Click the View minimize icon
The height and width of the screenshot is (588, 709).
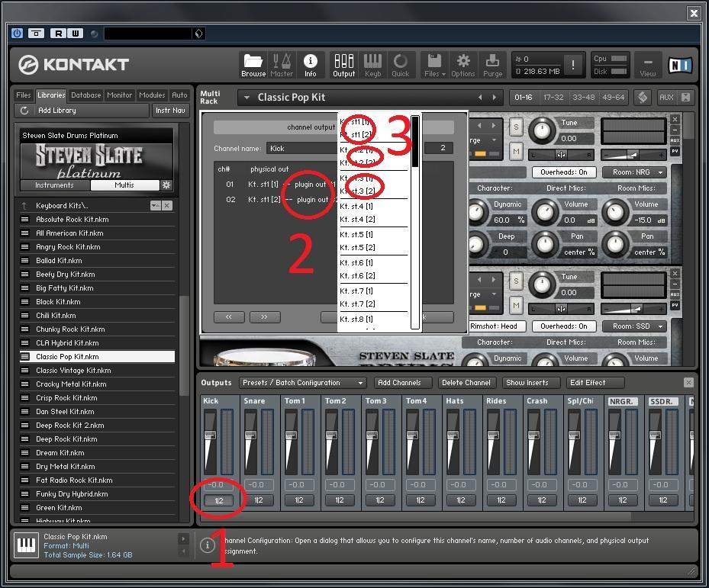pos(648,65)
